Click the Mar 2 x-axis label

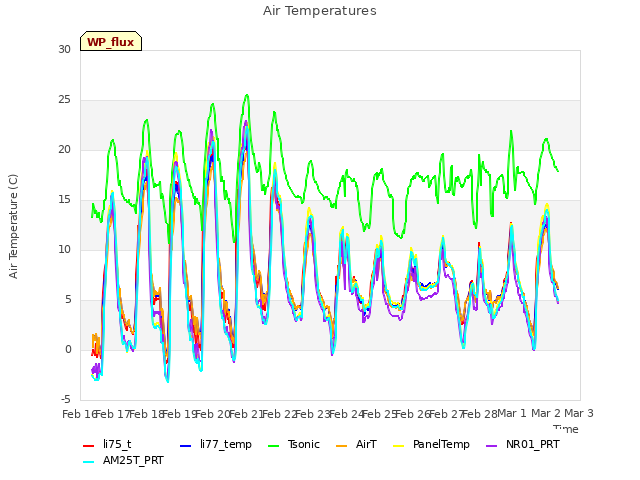[x=546, y=413]
